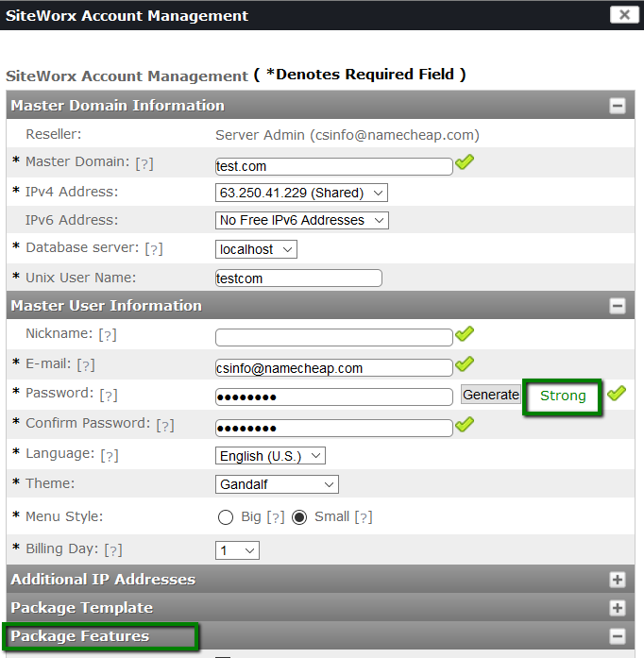Open help [?] next to Database server
This screenshot has height=658, width=644.
coord(154,249)
